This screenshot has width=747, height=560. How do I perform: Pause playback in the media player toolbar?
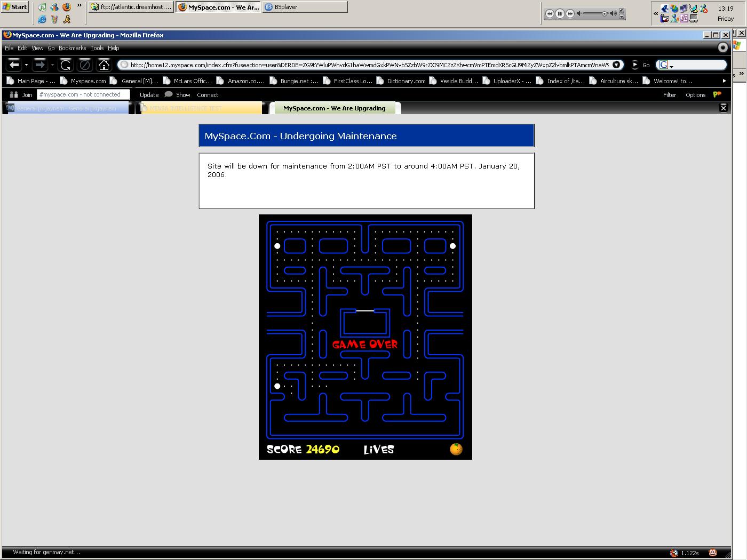coord(560,13)
